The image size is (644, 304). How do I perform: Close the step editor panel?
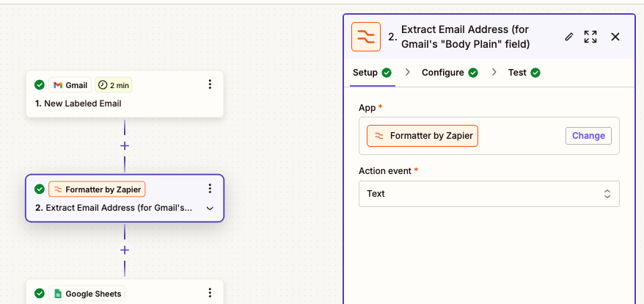point(615,37)
